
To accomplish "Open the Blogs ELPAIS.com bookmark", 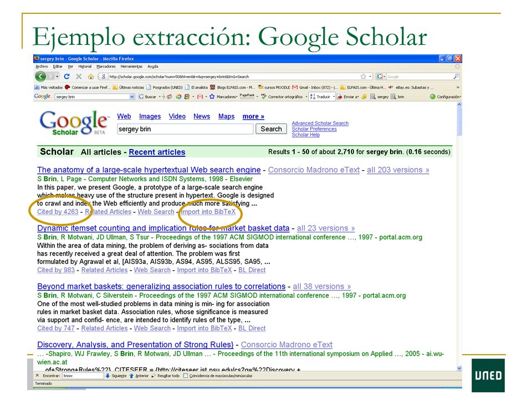I will pyautogui.click(x=233, y=87).
